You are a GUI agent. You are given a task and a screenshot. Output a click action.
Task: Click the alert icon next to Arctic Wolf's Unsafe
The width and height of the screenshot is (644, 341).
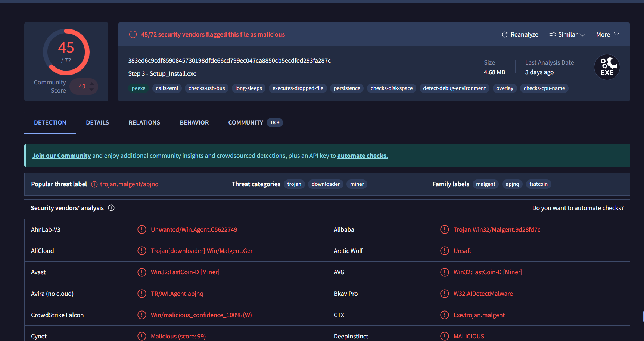pyautogui.click(x=444, y=251)
